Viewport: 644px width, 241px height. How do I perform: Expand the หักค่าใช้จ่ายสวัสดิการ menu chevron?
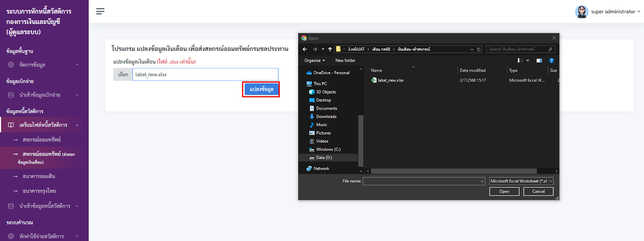(x=77, y=236)
